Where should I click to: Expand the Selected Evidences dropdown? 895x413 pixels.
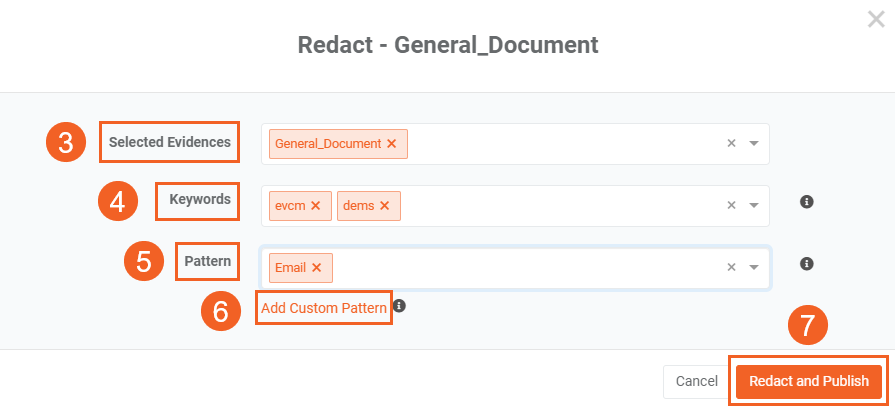point(754,144)
